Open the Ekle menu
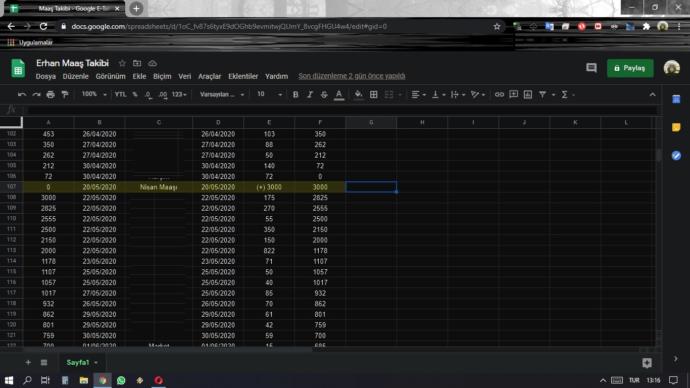This screenshot has height=388, width=690. tap(139, 76)
